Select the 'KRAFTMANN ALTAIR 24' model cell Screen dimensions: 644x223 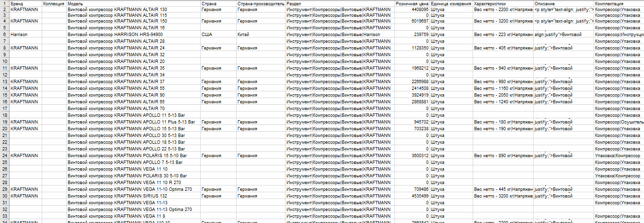coord(133,48)
